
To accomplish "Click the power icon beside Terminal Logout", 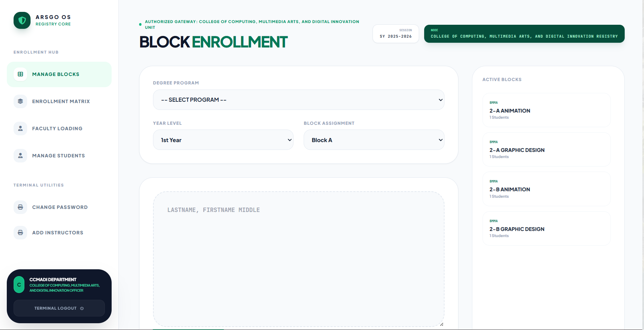I will click(x=82, y=308).
